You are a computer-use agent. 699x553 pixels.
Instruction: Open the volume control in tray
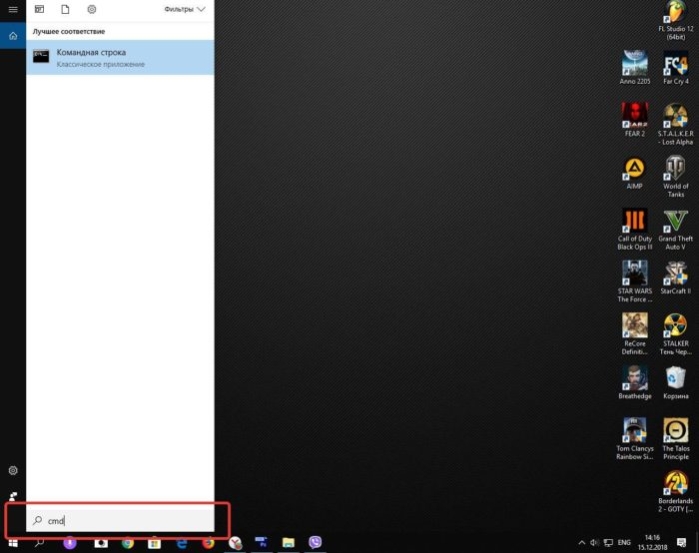click(x=594, y=543)
